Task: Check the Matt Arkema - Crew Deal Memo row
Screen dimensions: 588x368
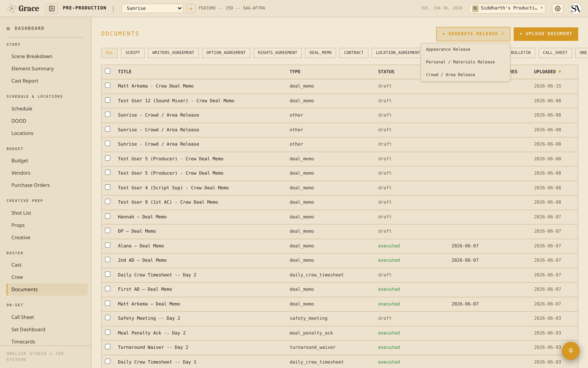Action: click(108, 85)
